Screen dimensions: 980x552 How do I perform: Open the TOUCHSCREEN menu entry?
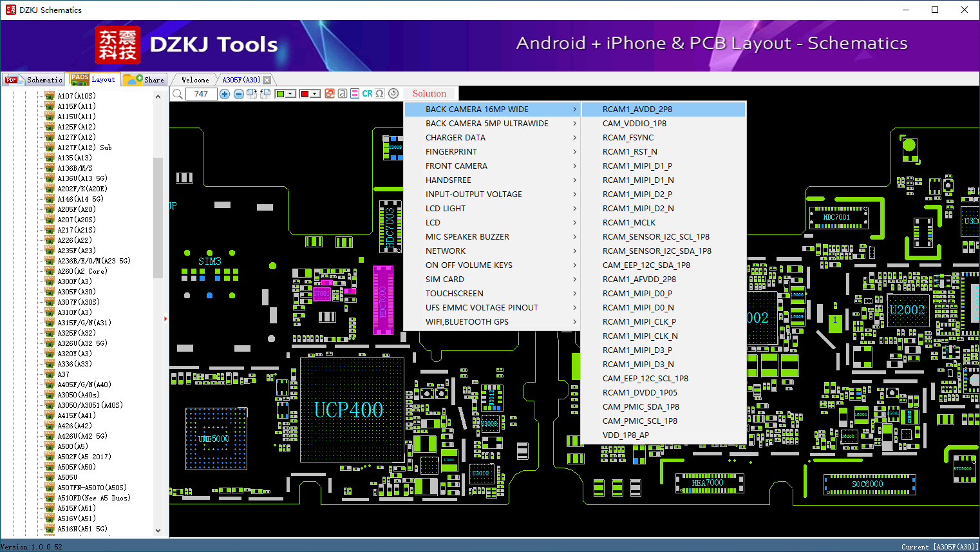(x=493, y=294)
